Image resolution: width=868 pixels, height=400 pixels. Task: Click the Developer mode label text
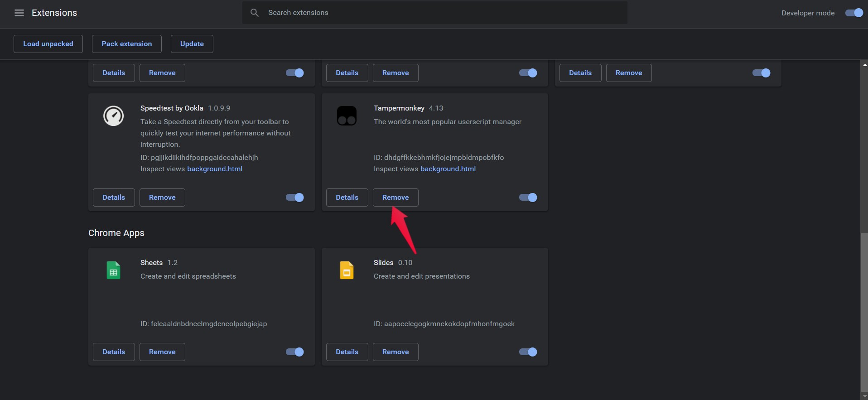(808, 13)
